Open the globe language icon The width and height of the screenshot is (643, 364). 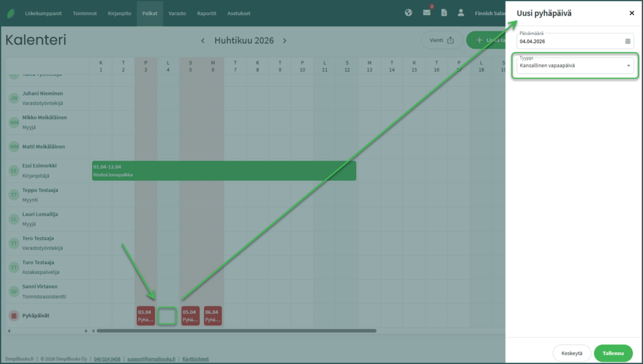408,13
